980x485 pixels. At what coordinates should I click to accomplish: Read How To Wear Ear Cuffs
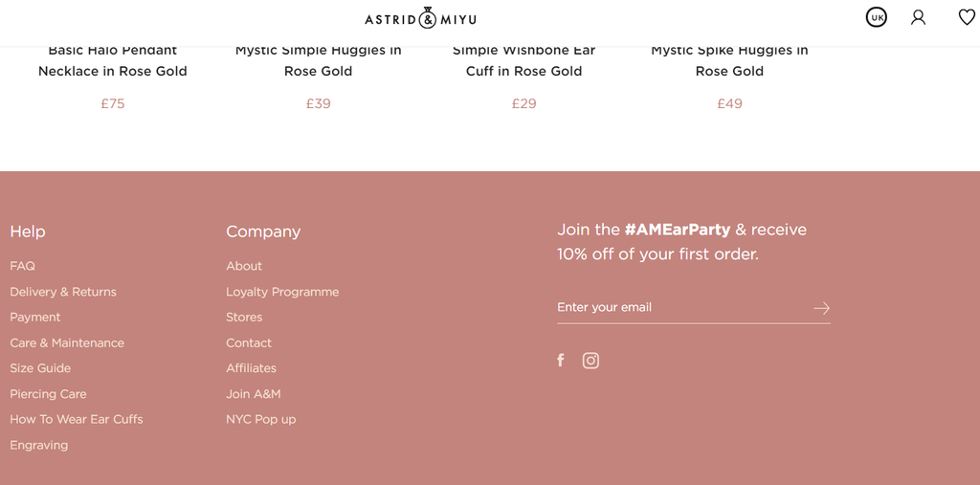[77, 419]
